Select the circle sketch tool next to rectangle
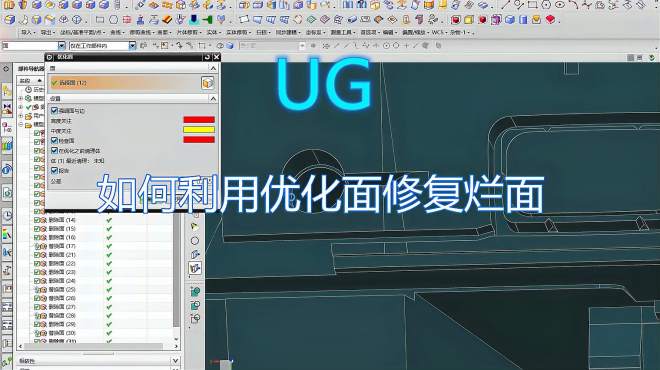 113,20
